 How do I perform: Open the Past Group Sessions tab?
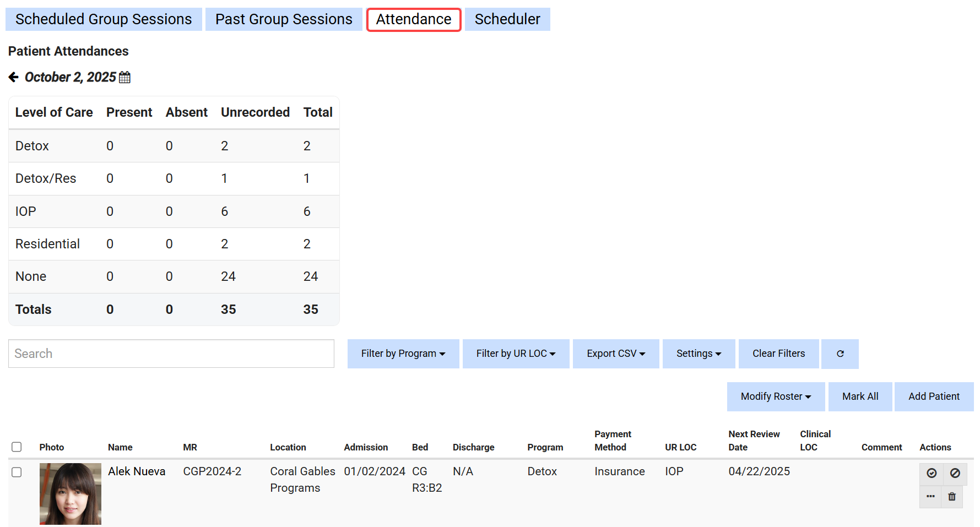point(284,19)
